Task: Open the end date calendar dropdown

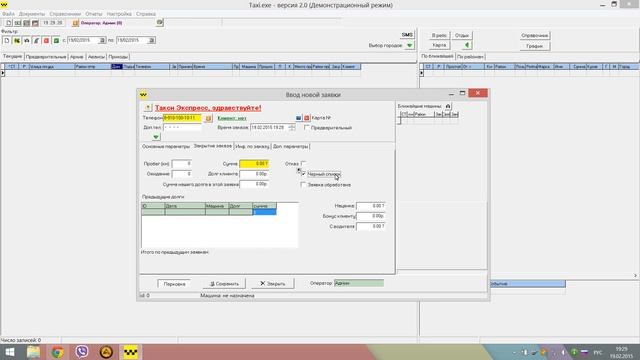Action: pyautogui.click(x=151, y=40)
